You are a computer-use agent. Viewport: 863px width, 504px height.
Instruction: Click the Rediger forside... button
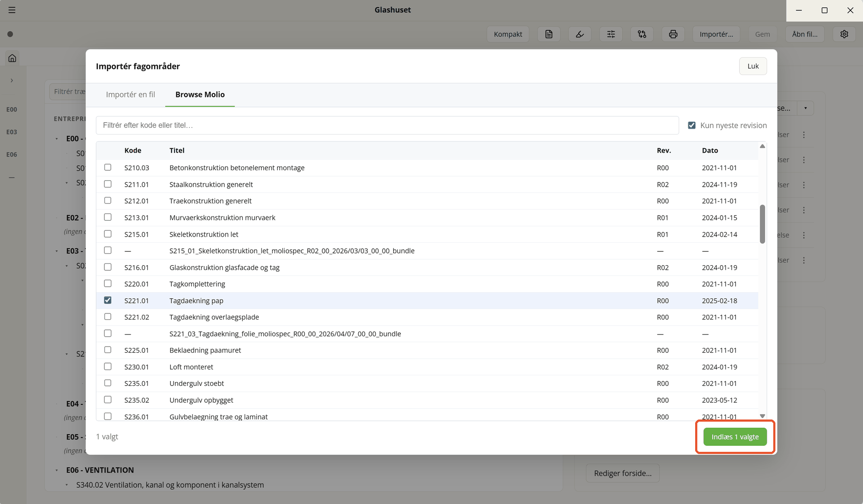point(623,473)
